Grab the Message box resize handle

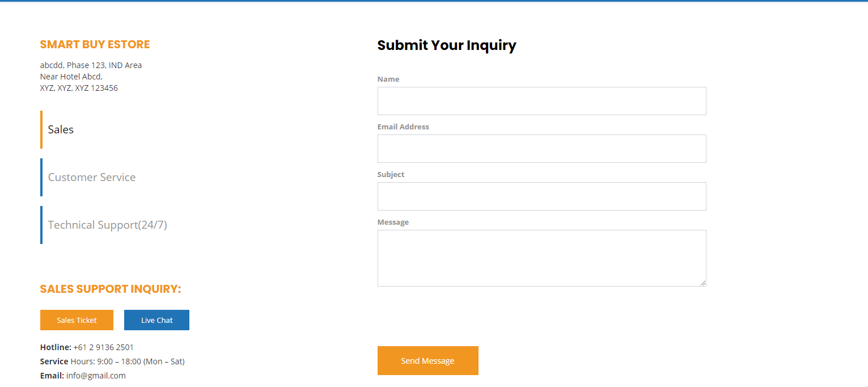click(x=703, y=283)
